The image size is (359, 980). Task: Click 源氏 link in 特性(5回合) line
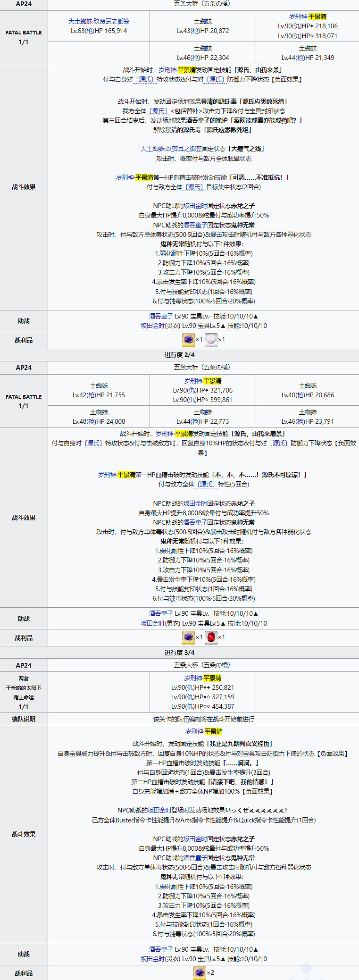tap(206, 485)
